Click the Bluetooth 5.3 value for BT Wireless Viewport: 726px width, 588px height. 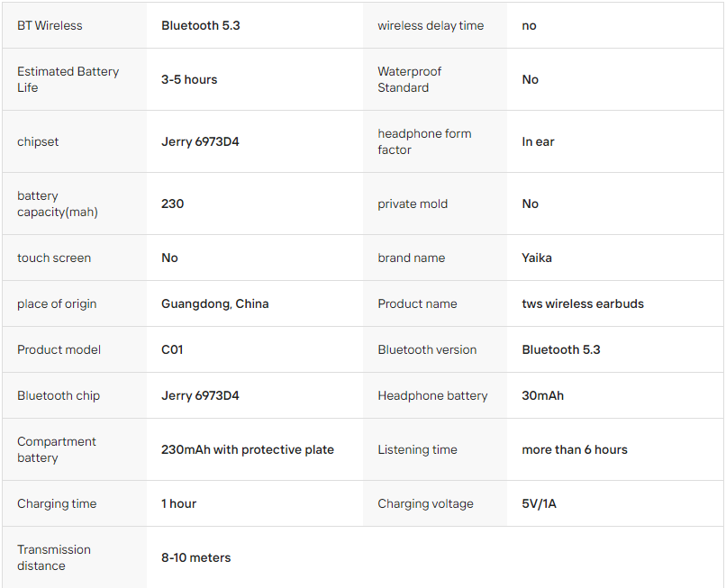point(201,25)
